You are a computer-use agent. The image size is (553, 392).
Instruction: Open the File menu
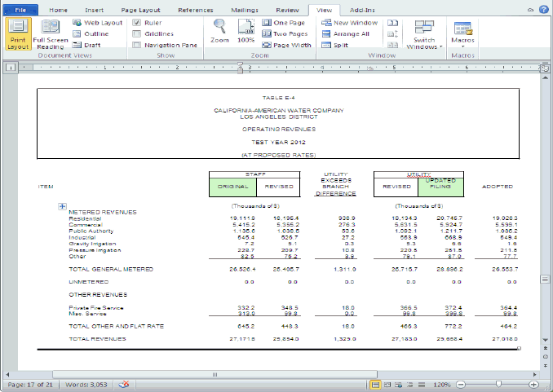click(x=21, y=9)
